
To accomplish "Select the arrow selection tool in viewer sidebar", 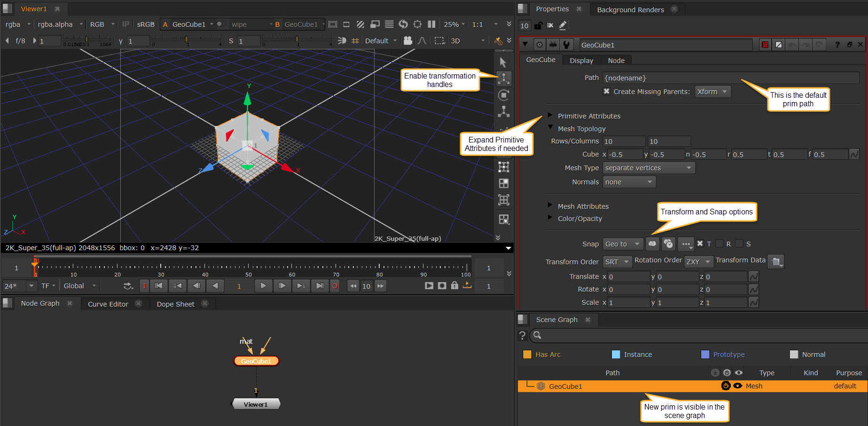I will (x=503, y=62).
